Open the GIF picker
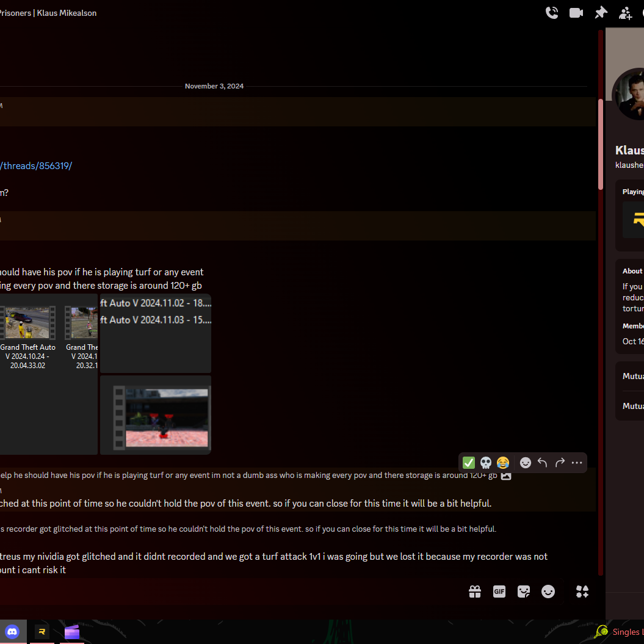This screenshot has width=644, height=644. (x=499, y=592)
